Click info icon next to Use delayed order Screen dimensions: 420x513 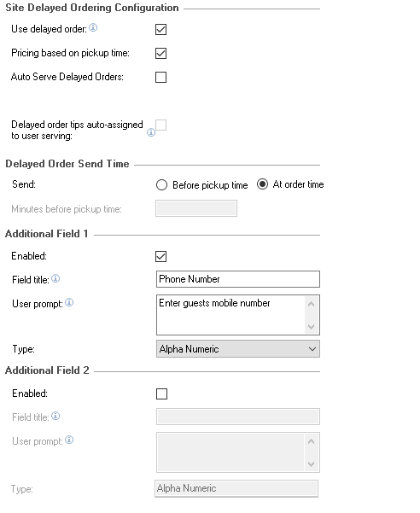[x=93, y=28]
